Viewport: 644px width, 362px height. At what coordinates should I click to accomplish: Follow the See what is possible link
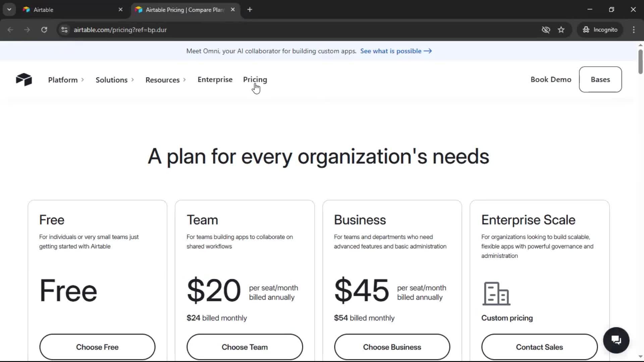click(396, 51)
